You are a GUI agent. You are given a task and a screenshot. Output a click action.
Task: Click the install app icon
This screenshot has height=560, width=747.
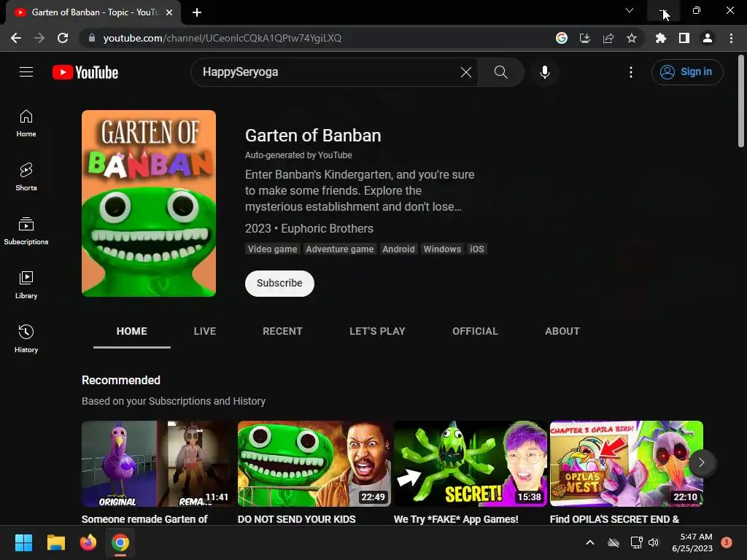point(585,38)
